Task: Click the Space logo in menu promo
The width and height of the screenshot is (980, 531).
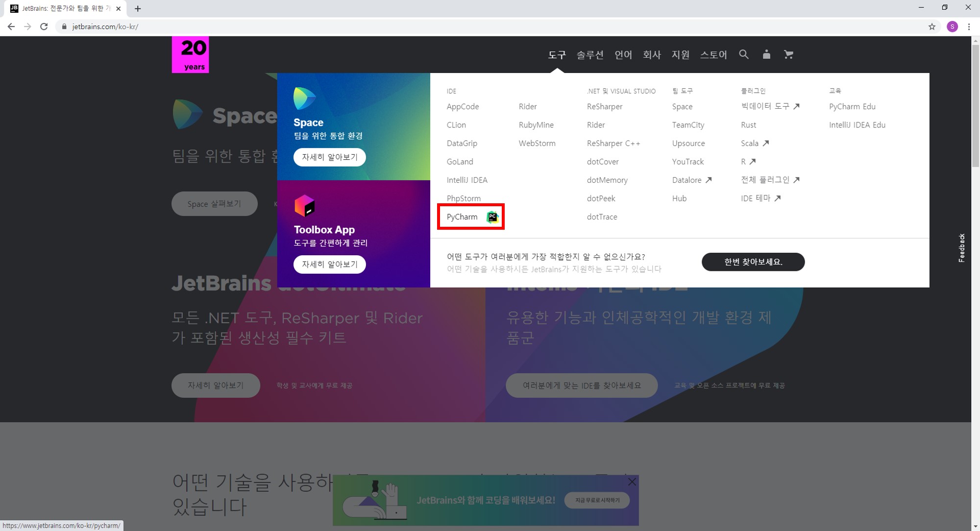Action: [x=304, y=98]
